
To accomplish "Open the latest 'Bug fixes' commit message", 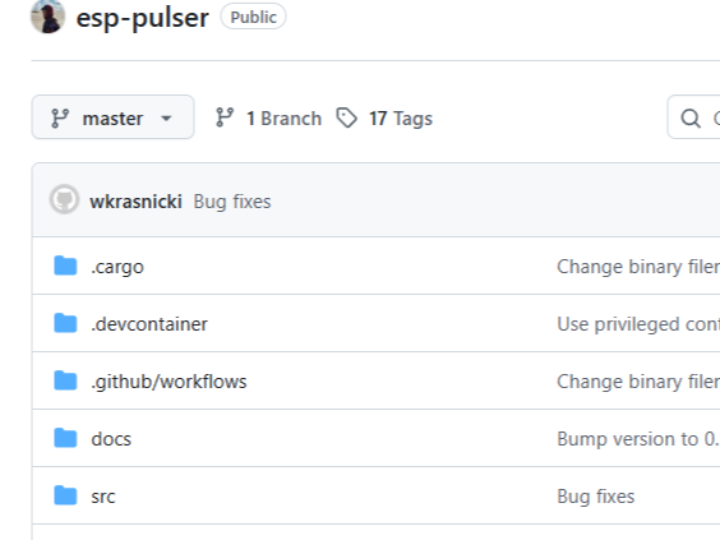I will (232, 201).
